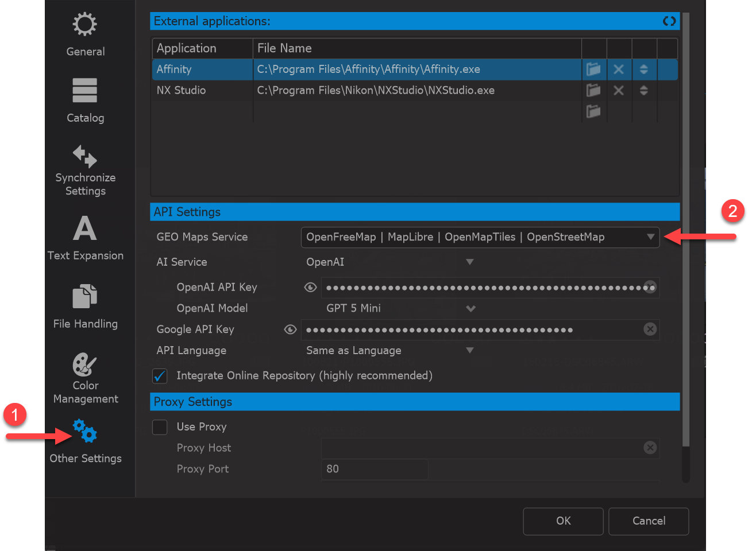Reveal the OpenAI API Key
Viewport: 756px width, 551px height.
tap(310, 287)
